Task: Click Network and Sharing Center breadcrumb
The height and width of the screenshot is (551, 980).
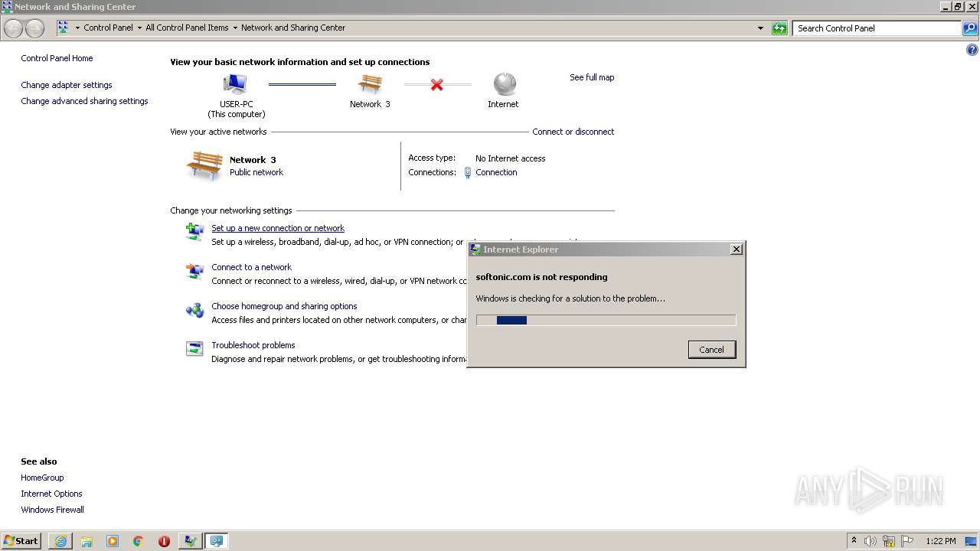Action: click(x=293, y=28)
